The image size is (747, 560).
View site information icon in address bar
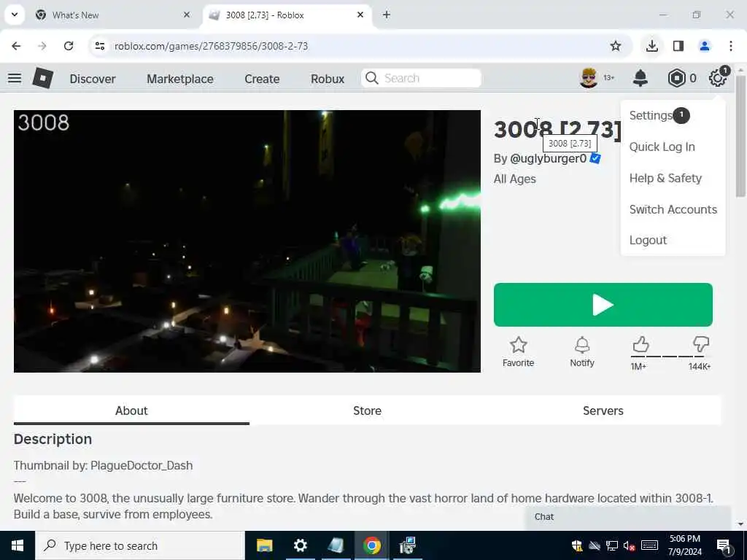(x=99, y=46)
